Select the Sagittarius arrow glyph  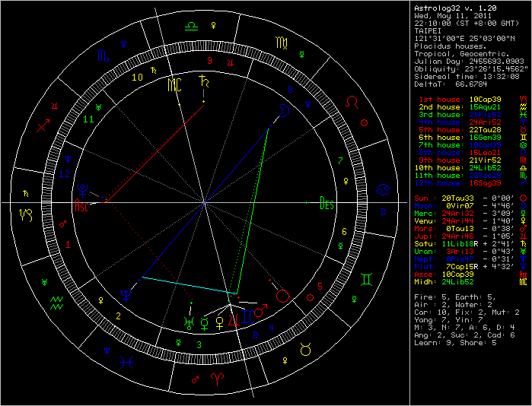[41, 125]
